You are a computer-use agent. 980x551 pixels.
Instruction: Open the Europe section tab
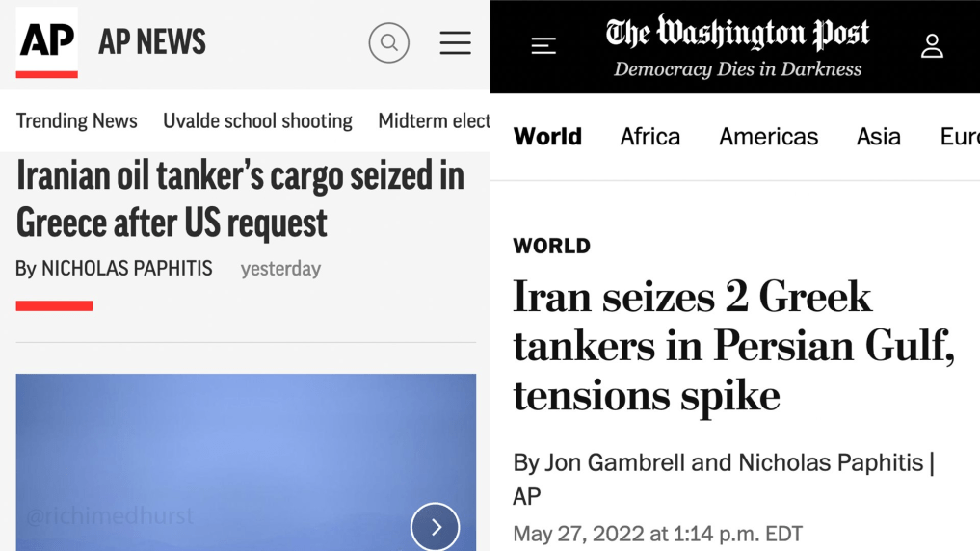coord(959,137)
